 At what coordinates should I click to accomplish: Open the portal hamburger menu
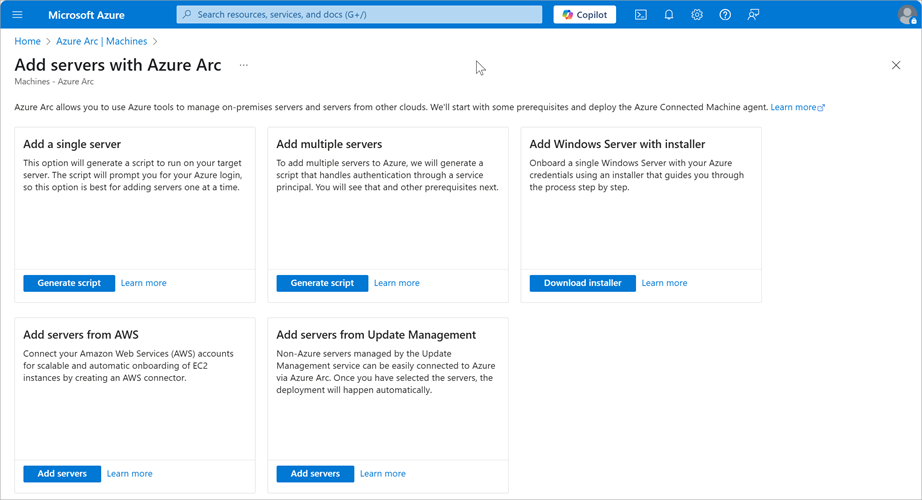pos(17,15)
